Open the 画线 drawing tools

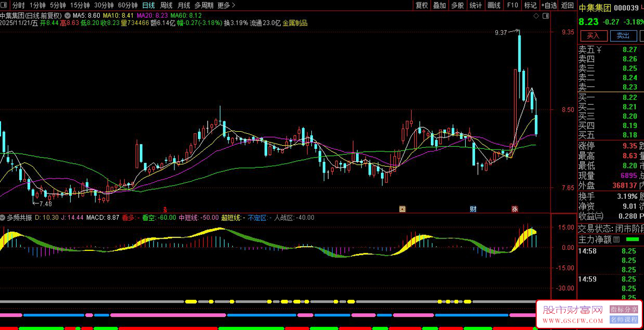[494, 5]
